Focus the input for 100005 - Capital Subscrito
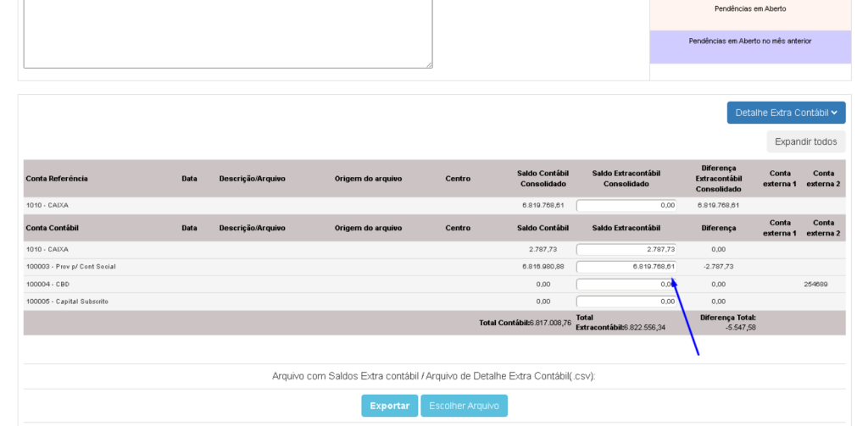 (626, 302)
